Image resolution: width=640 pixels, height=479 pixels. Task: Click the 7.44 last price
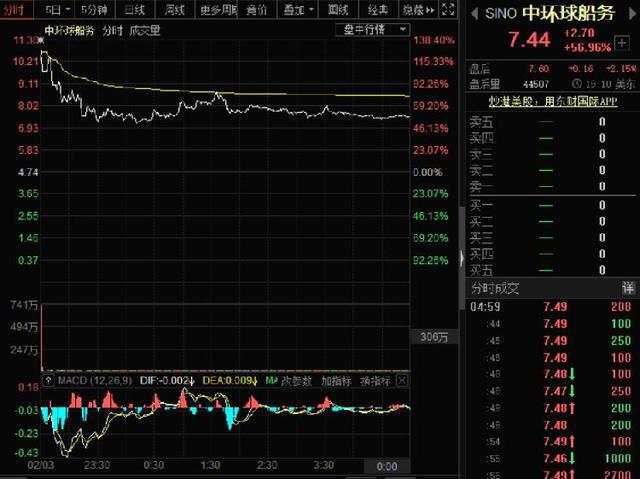click(x=529, y=40)
